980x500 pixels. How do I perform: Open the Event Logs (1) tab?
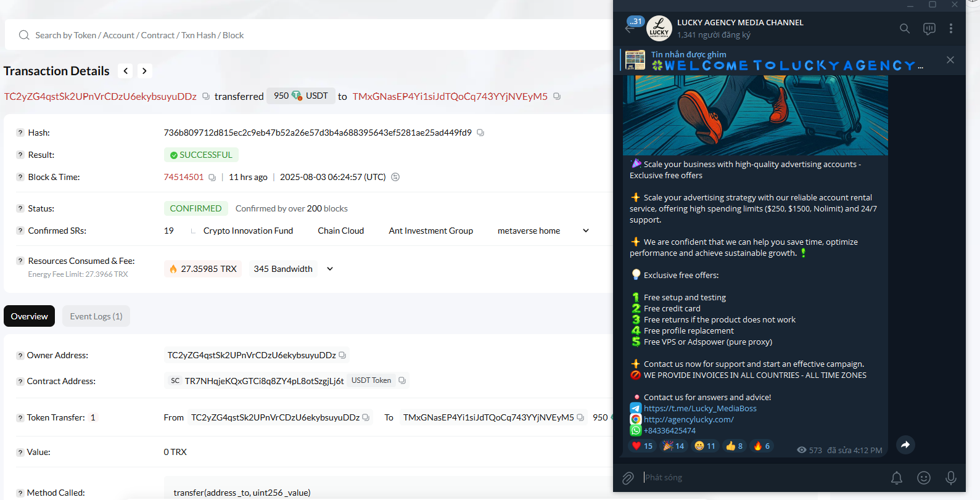pyautogui.click(x=96, y=316)
